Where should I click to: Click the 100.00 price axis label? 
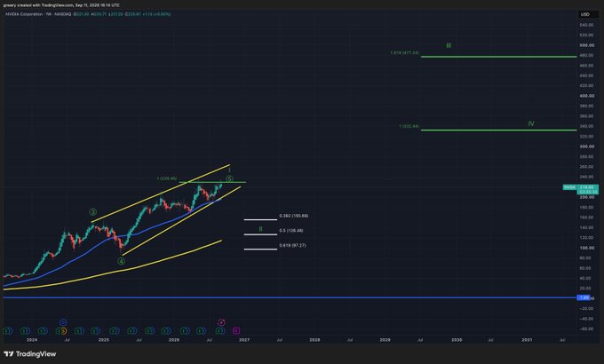point(586,248)
